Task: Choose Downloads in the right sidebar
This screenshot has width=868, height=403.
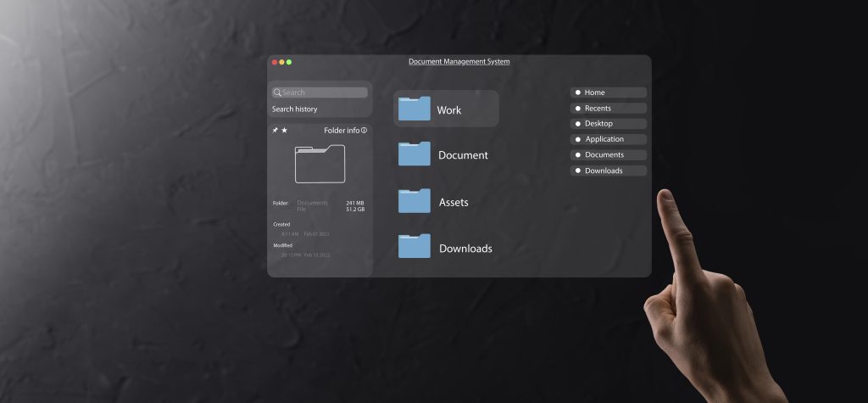Action: click(x=609, y=171)
